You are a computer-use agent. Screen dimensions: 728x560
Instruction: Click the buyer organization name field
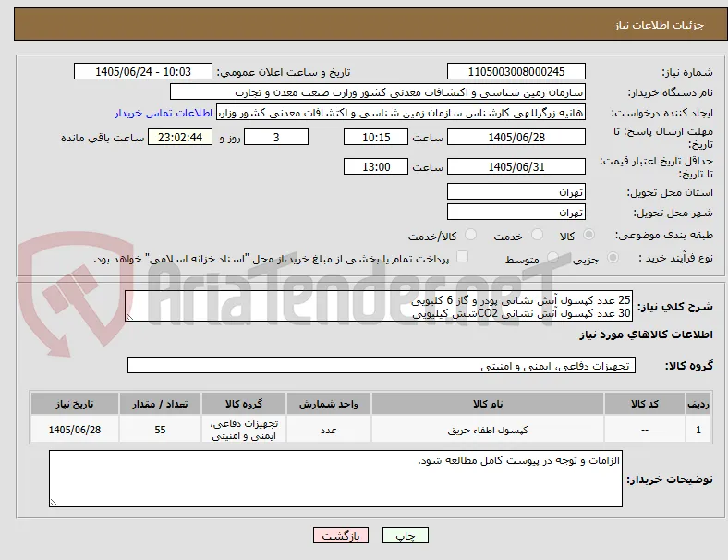point(378,91)
